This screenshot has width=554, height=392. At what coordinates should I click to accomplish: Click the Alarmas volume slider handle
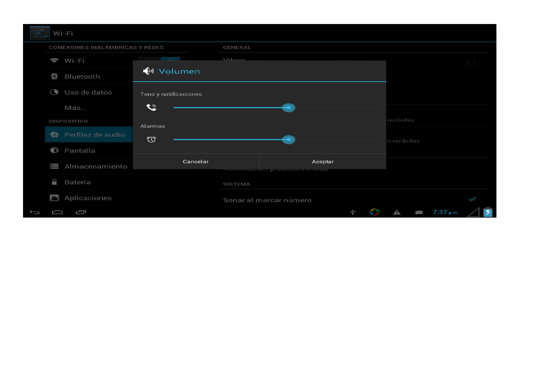(289, 140)
